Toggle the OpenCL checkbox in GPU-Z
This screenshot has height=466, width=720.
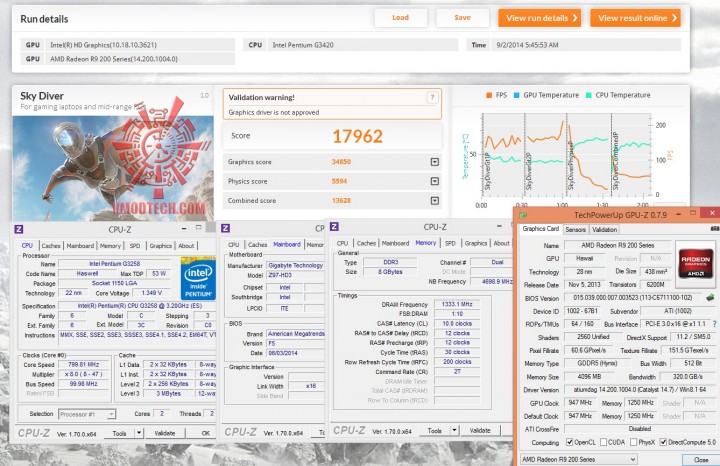click(x=569, y=442)
